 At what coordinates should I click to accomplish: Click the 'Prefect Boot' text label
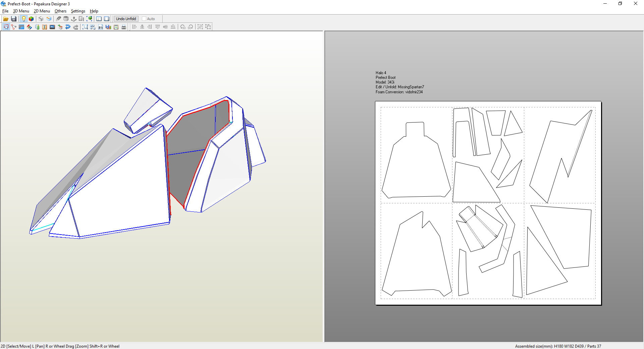(x=386, y=78)
